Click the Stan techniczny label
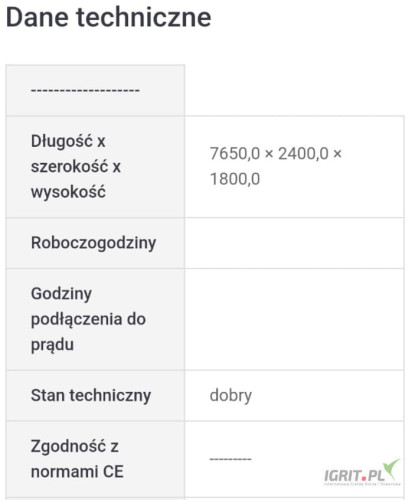Image resolution: width=415 pixels, height=500 pixels. [x=91, y=396]
